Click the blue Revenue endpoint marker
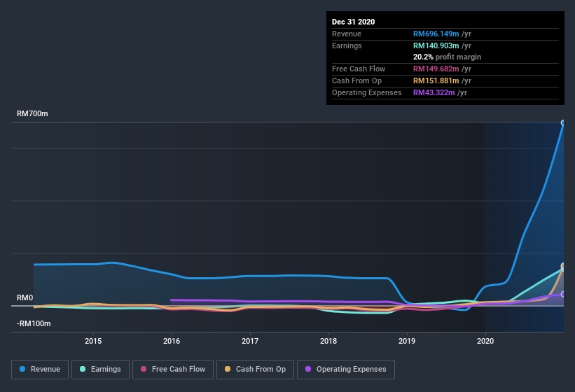This screenshot has width=575, height=392. tap(563, 123)
